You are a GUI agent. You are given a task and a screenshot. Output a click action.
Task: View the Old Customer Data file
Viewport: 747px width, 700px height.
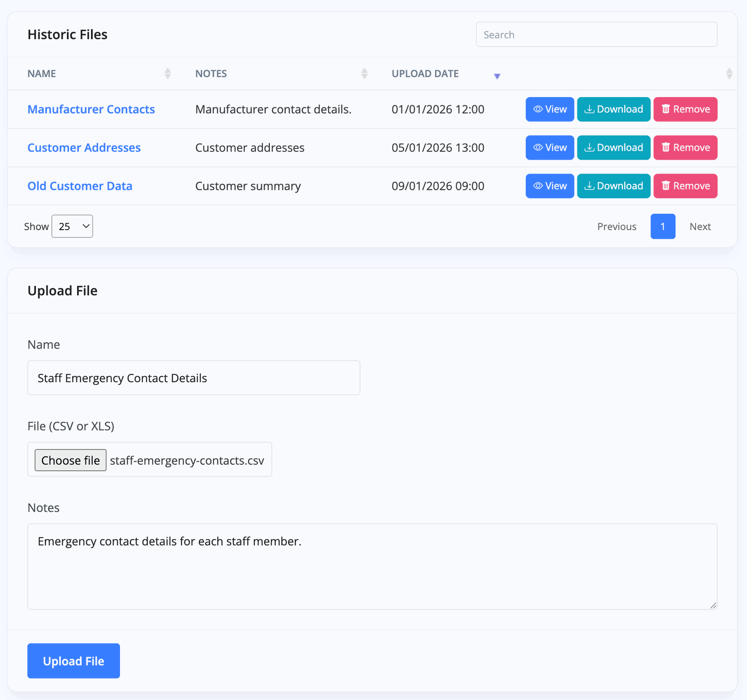point(550,186)
